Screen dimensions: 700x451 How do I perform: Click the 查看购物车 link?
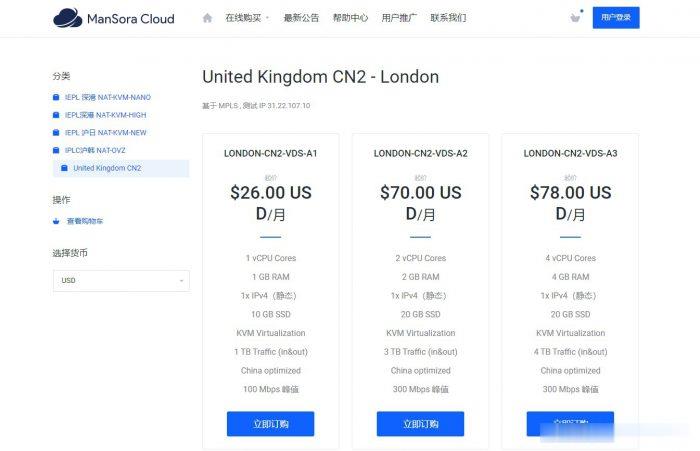click(x=85, y=221)
